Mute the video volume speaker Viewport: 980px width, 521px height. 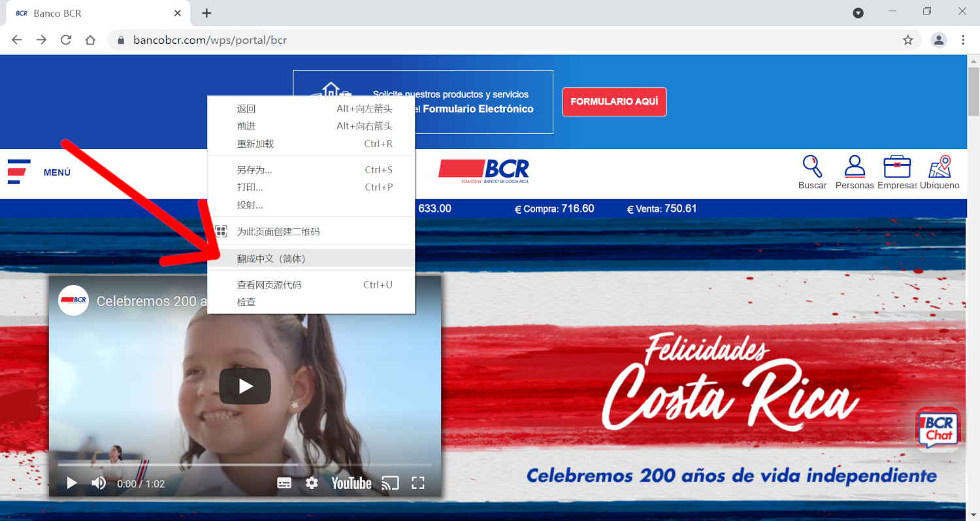(x=99, y=483)
